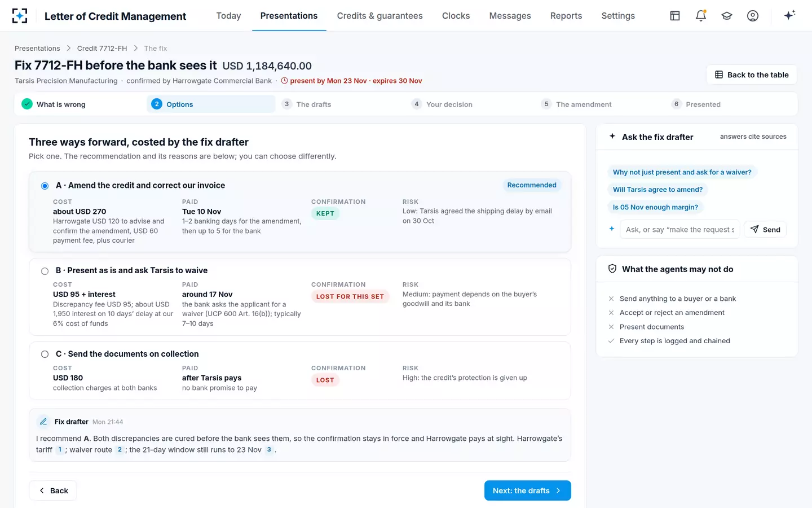812x508 pixels.
Task: Open the learning graduation cap icon
Action: point(727,16)
